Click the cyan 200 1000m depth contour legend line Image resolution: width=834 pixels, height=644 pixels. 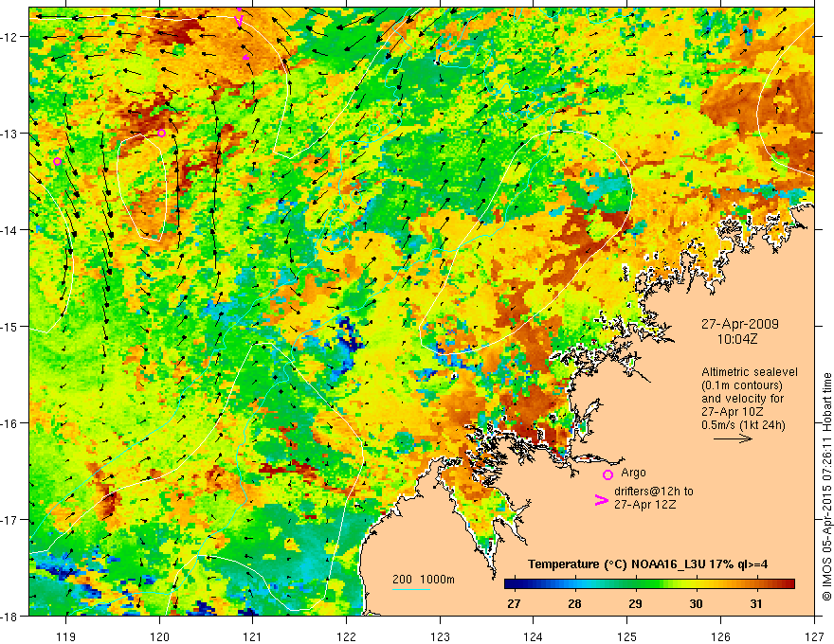[411, 589]
